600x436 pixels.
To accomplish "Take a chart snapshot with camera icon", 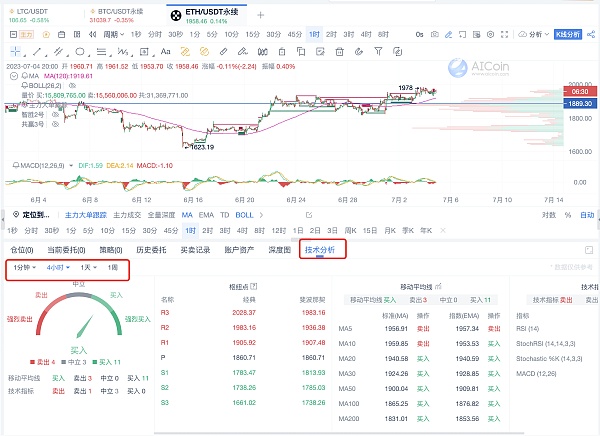I will coord(435,34).
